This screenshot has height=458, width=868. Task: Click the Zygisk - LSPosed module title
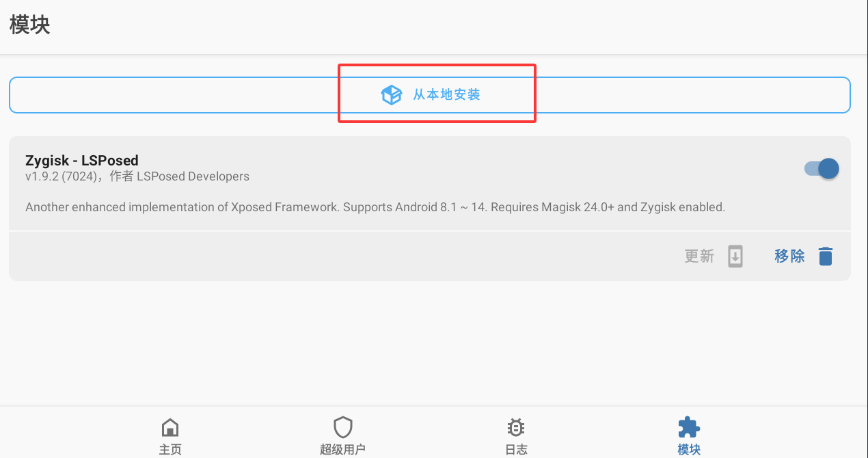click(82, 161)
